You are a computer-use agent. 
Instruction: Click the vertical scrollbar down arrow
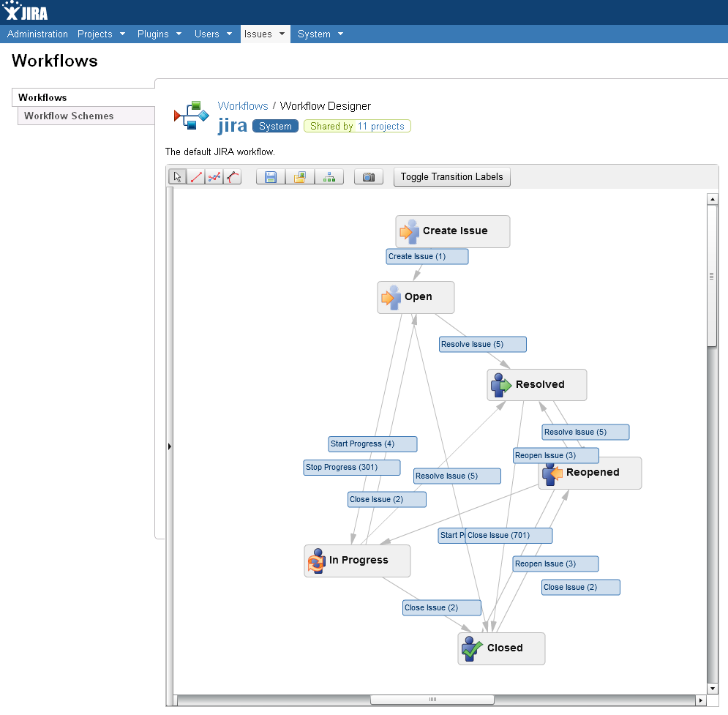pos(712,689)
